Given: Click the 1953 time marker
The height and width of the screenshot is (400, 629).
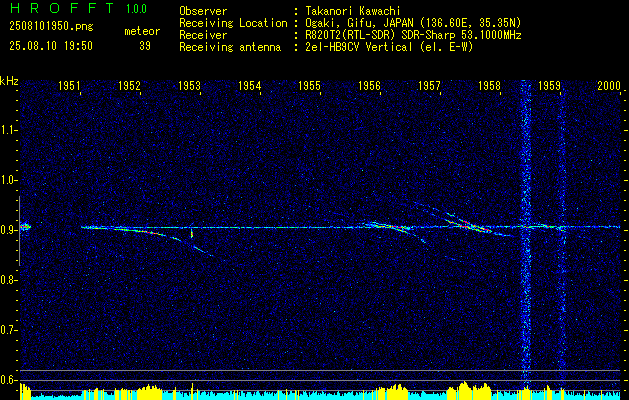Looking at the screenshot, I should tap(189, 85).
